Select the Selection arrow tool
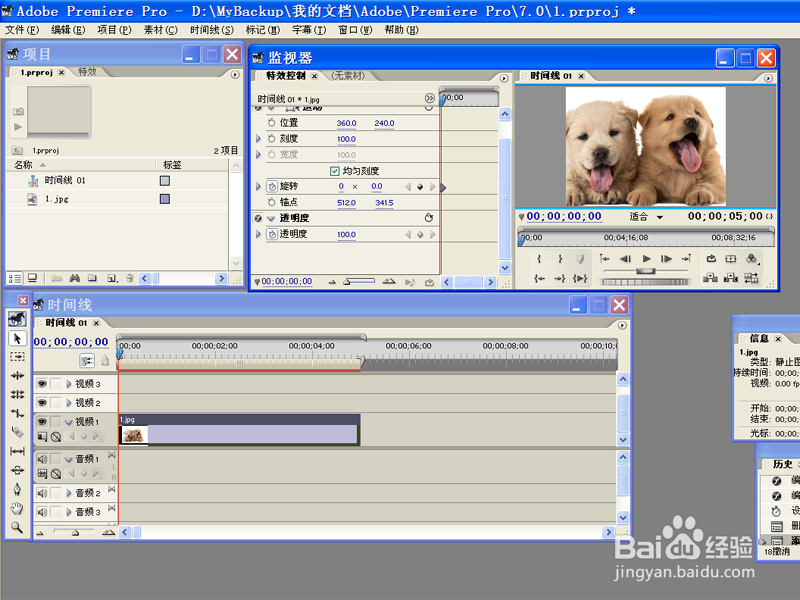Viewport: 800px width, 600px height. pos(17,338)
